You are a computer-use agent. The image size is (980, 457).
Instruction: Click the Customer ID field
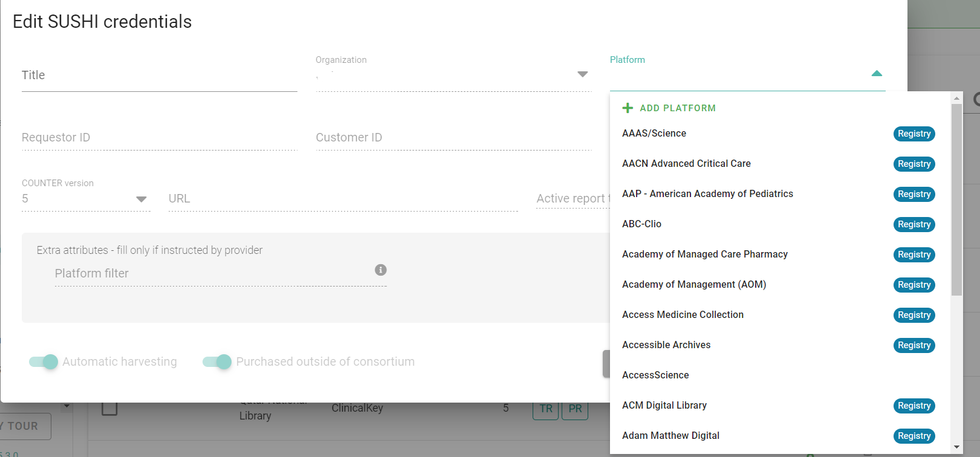(x=453, y=137)
